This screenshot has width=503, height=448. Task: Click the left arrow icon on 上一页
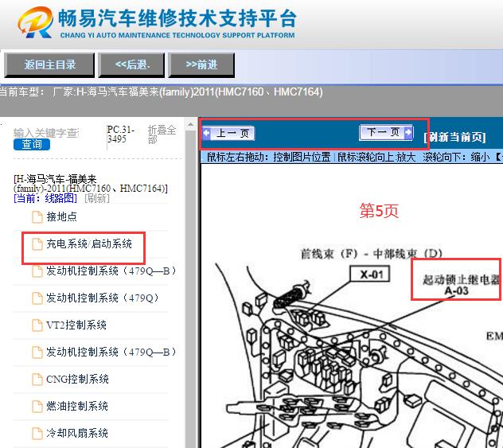click(x=207, y=133)
